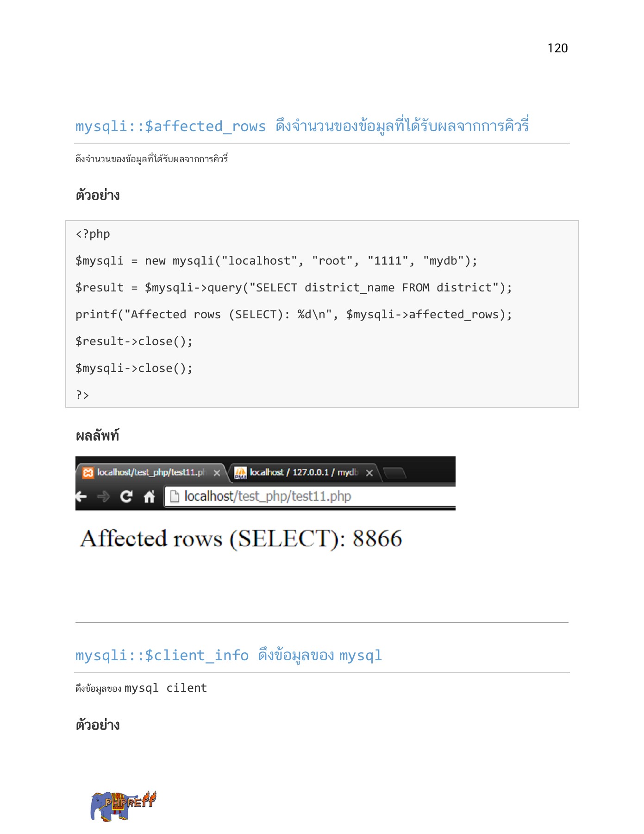Click the XAMPP favicon on the first tab
644x834 pixels.
(88, 473)
